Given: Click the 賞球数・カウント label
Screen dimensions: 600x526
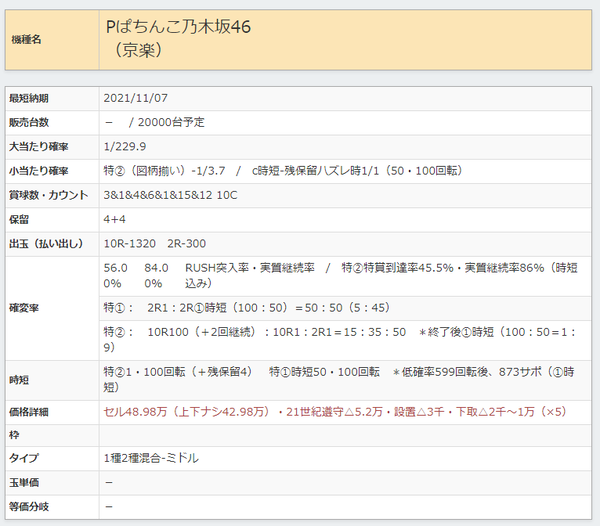Looking at the screenshot, I should click(49, 195).
